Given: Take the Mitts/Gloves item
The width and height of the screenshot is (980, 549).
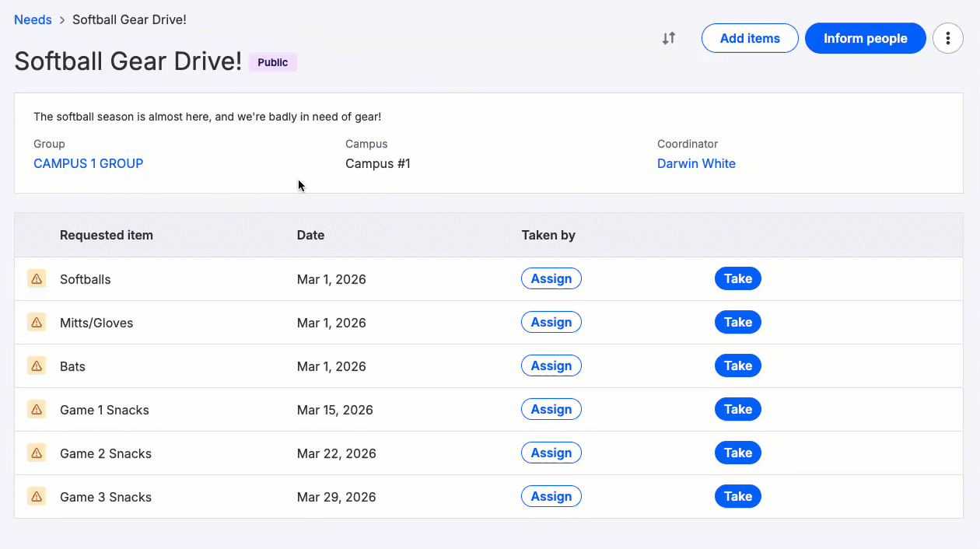Looking at the screenshot, I should [x=737, y=322].
